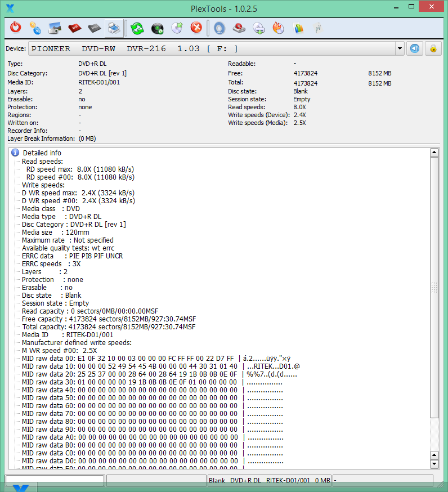The height and width of the screenshot is (492, 448).
Task: Export report with the PDF icon
Action: [75, 28]
